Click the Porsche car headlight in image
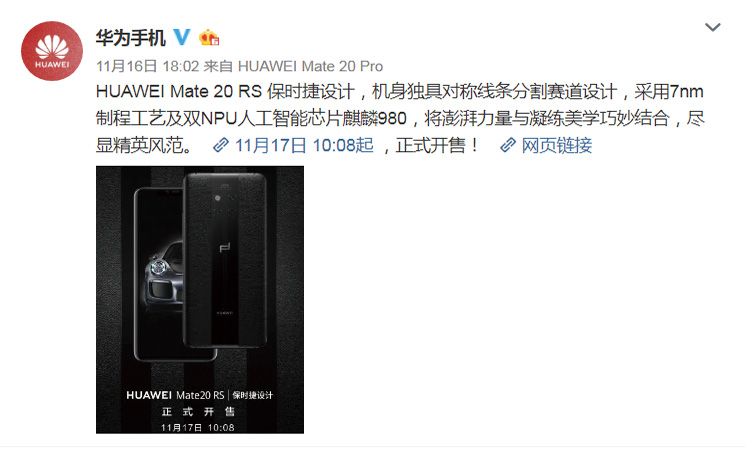Screen dimensions: 745x453 [158, 268]
